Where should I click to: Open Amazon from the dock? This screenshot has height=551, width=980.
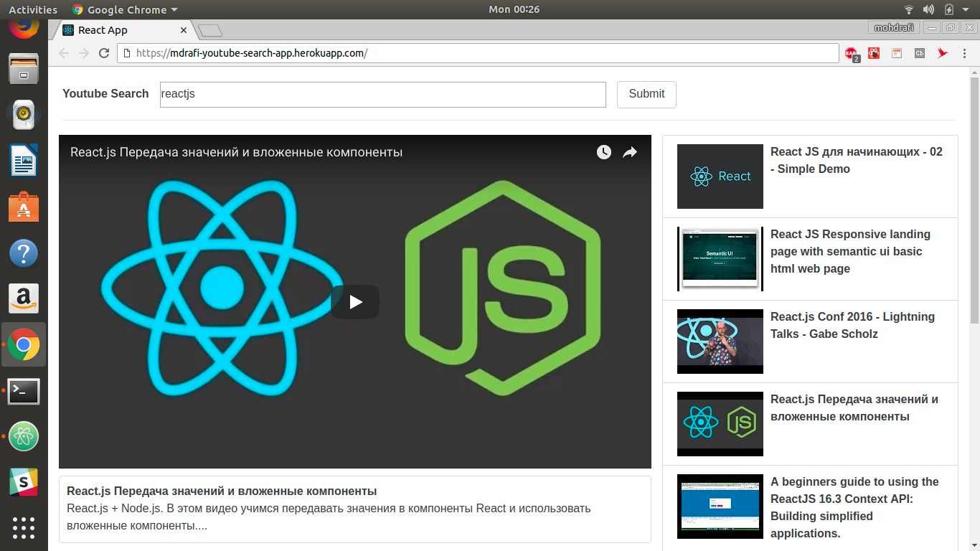click(x=24, y=298)
